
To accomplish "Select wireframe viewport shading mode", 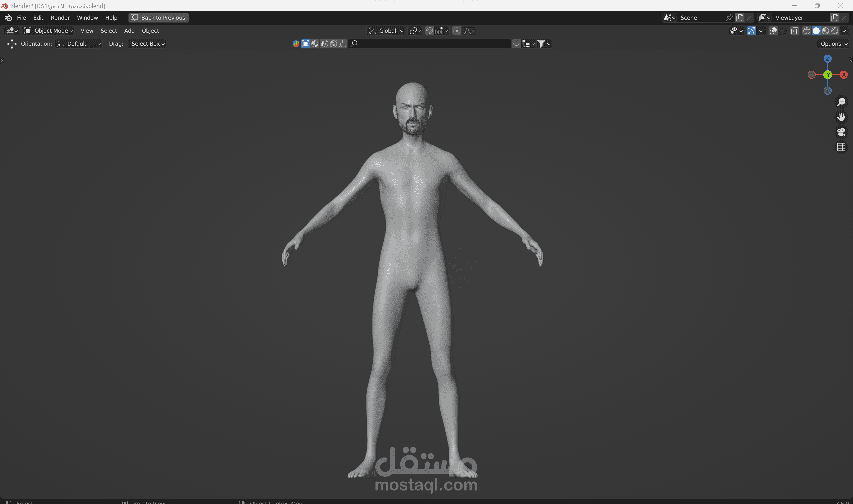I will tap(806, 31).
